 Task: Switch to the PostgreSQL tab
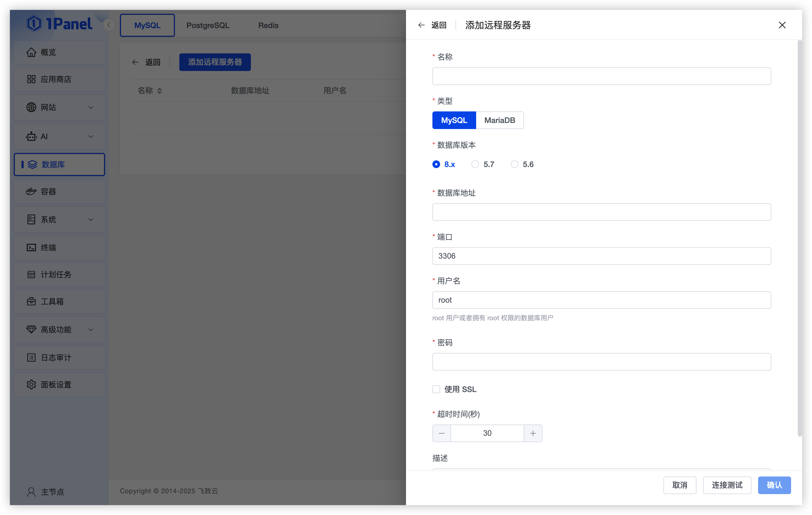208,25
